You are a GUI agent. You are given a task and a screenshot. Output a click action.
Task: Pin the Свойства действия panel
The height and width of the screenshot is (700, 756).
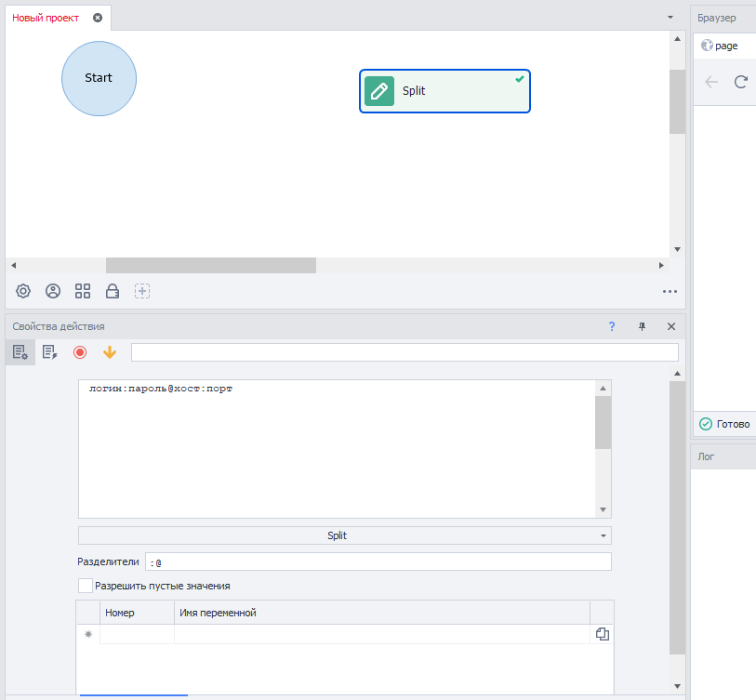(642, 326)
